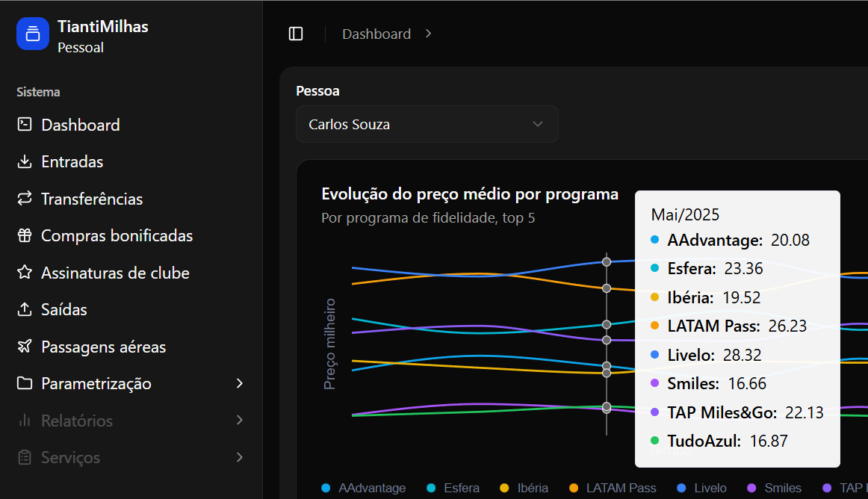Open the Entradas section via its download icon
868x499 pixels.
[x=25, y=161]
